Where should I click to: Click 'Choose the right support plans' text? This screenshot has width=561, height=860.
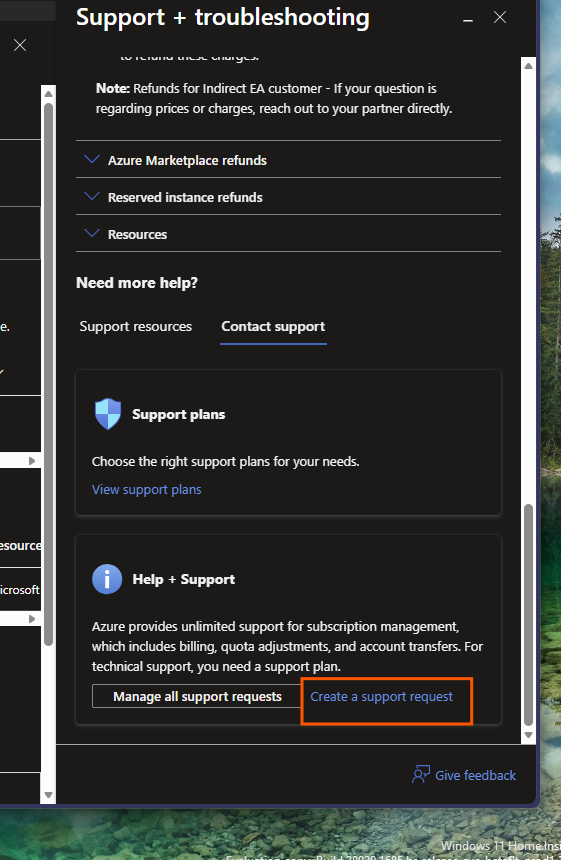225,461
